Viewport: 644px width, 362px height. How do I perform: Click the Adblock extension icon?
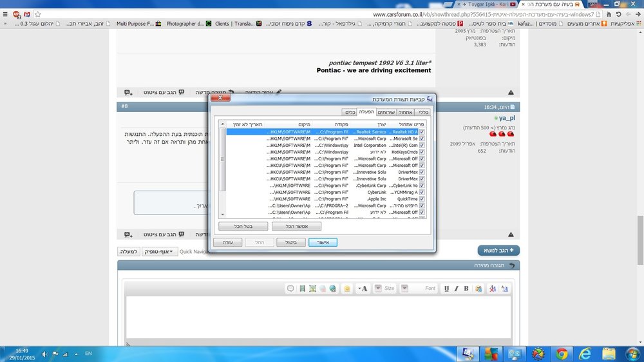point(17,14)
